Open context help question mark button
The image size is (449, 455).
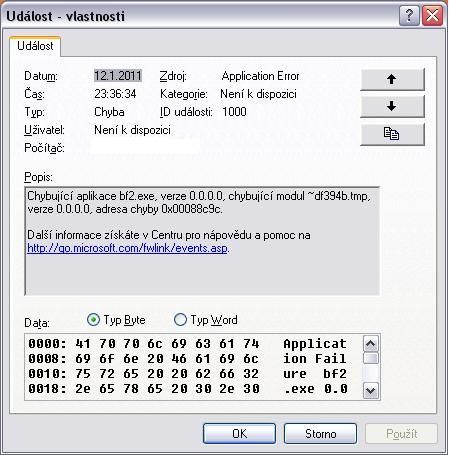(409, 15)
